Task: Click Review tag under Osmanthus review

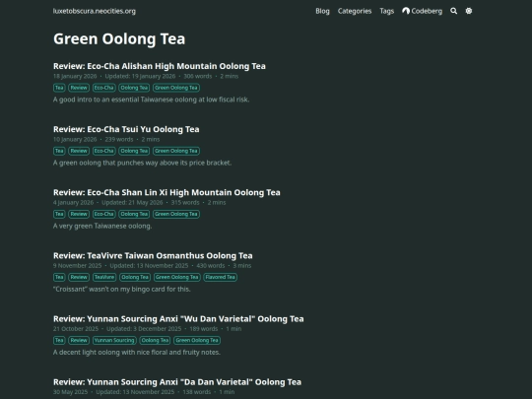Action: coord(79,277)
